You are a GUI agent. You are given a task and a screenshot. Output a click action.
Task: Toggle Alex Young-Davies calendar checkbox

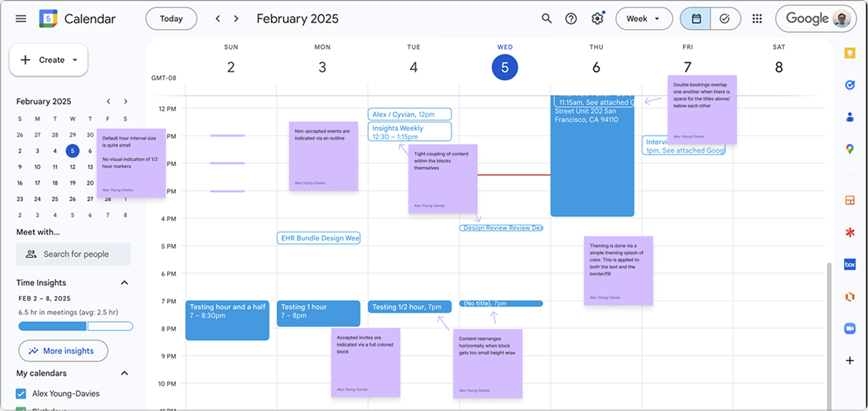click(21, 393)
